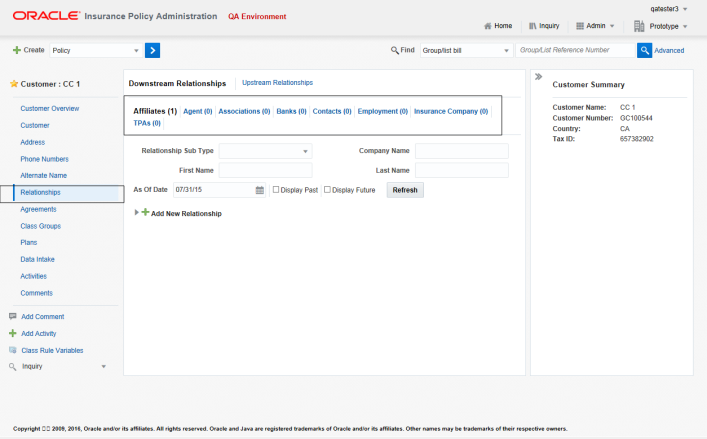
Task: Open the Contacts (0) tab
Action: coord(332,111)
